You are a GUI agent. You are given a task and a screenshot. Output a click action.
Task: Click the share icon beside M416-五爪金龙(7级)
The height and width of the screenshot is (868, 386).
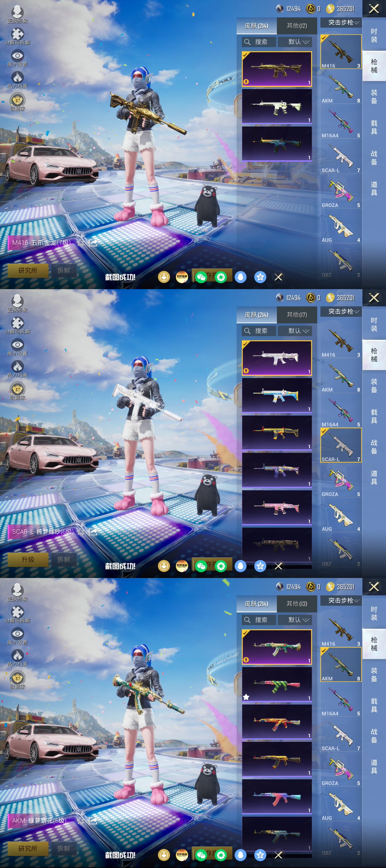coord(93,243)
